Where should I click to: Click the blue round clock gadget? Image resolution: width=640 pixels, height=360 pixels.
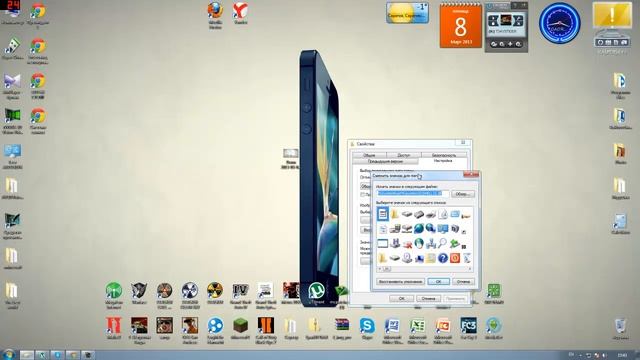click(x=559, y=24)
